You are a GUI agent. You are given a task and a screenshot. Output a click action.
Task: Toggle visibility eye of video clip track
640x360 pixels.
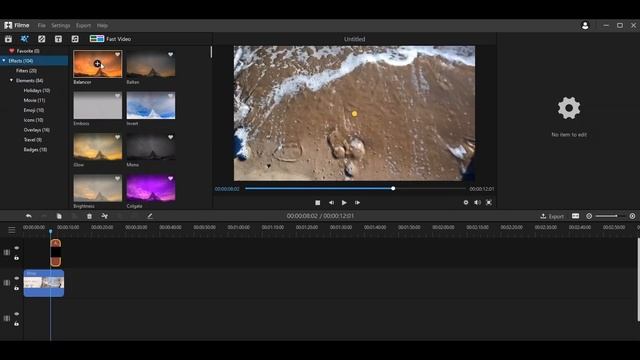[17, 278]
